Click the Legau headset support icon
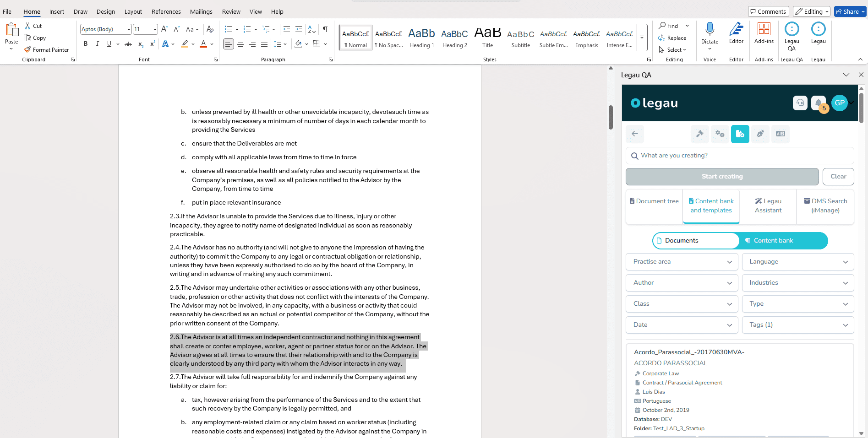868x438 pixels. tap(800, 103)
